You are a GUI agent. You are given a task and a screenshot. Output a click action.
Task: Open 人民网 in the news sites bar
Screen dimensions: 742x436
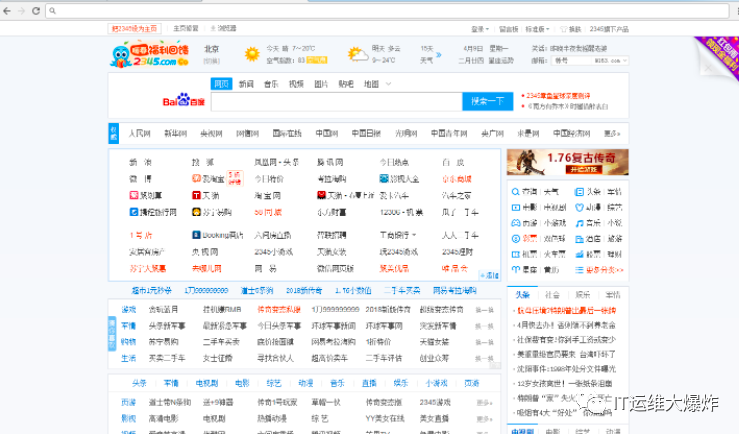coord(140,133)
